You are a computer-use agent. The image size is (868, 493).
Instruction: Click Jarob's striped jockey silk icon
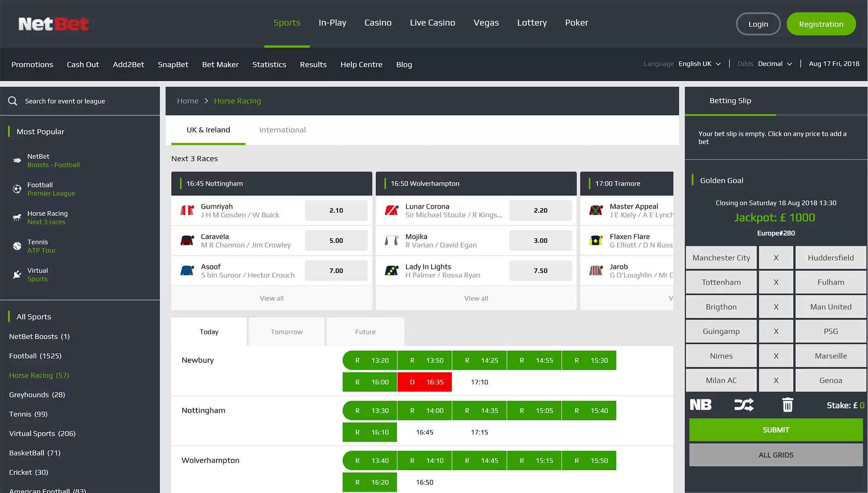pyautogui.click(x=596, y=271)
